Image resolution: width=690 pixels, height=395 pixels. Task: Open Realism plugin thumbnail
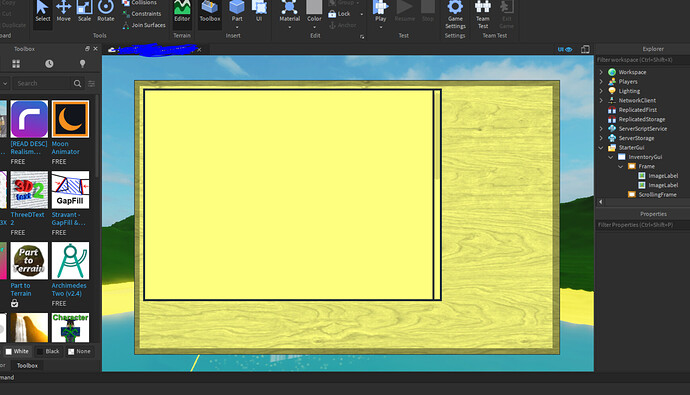point(29,119)
